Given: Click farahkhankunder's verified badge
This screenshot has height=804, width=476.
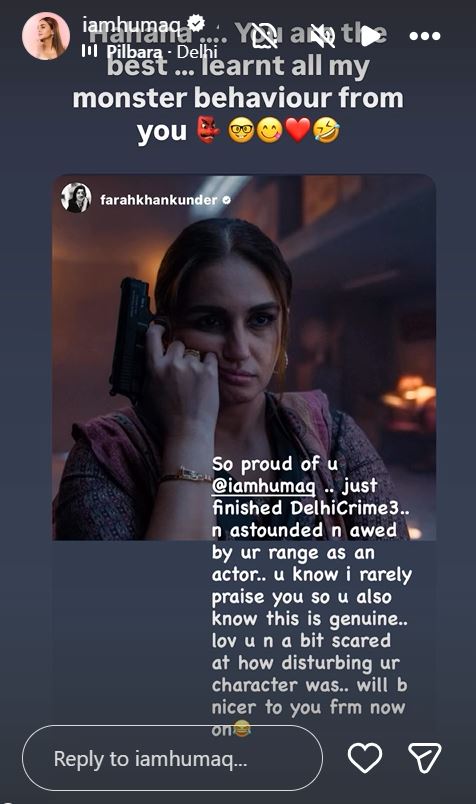Looking at the screenshot, I should [x=226, y=200].
